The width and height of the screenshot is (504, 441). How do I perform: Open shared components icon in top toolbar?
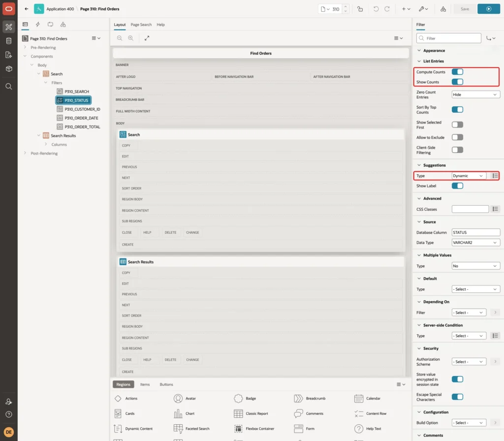coord(443,9)
